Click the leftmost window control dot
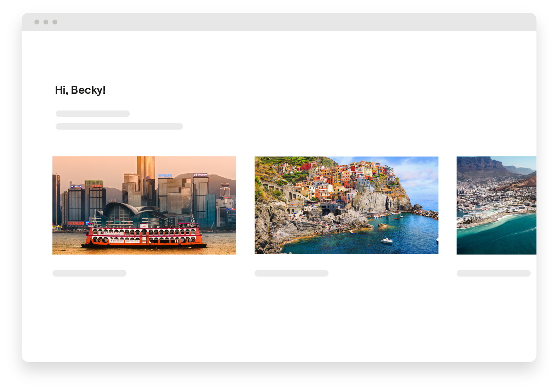 pos(37,22)
